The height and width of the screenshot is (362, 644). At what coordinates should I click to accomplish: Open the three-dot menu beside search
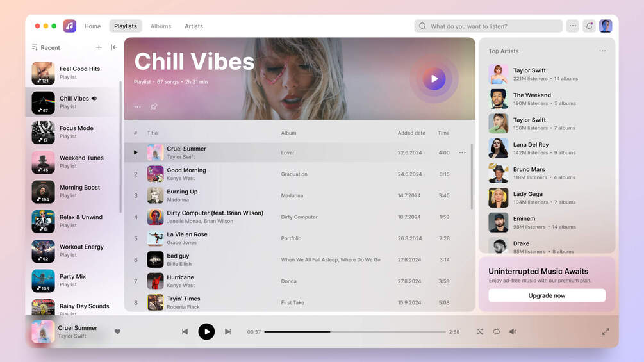coord(572,26)
